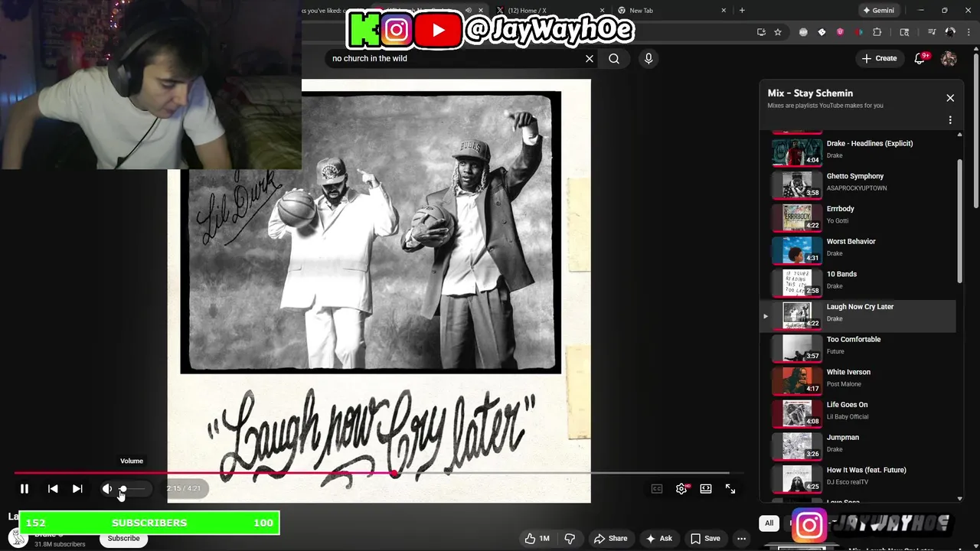Click the Drake channel avatar below video
980x551 pixels.
tap(18, 539)
